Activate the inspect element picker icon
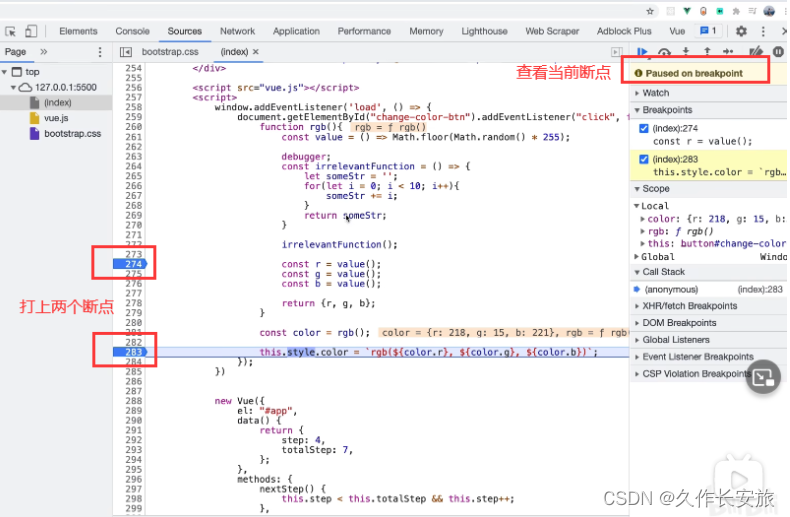 point(11,31)
